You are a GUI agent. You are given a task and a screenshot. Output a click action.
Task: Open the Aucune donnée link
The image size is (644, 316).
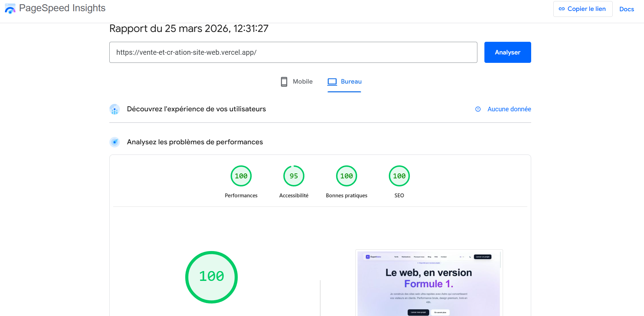(x=509, y=109)
